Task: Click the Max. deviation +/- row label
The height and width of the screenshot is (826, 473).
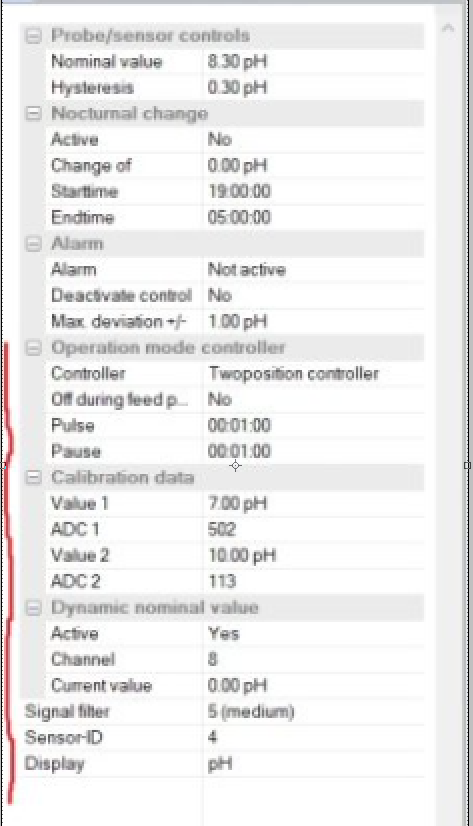Action: [119, 321]
